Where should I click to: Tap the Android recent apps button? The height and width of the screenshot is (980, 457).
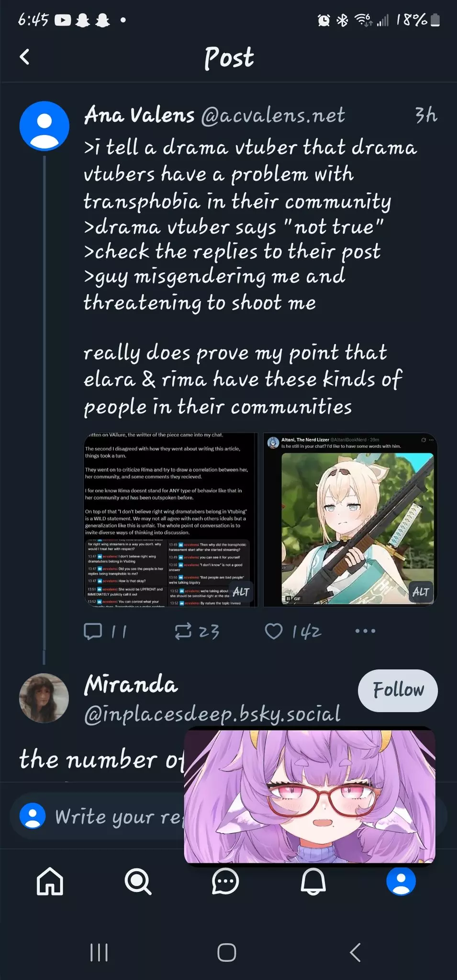99,953
